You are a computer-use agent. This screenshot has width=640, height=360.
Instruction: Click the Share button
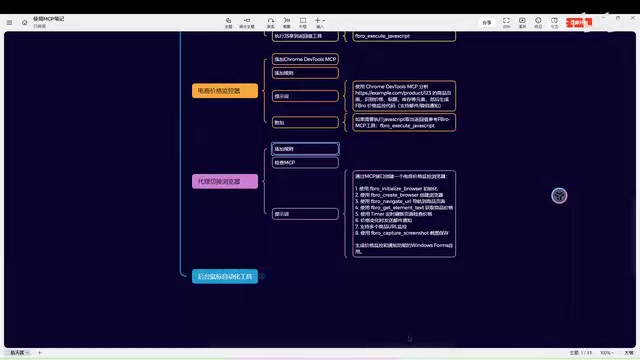tap(487, 22)
